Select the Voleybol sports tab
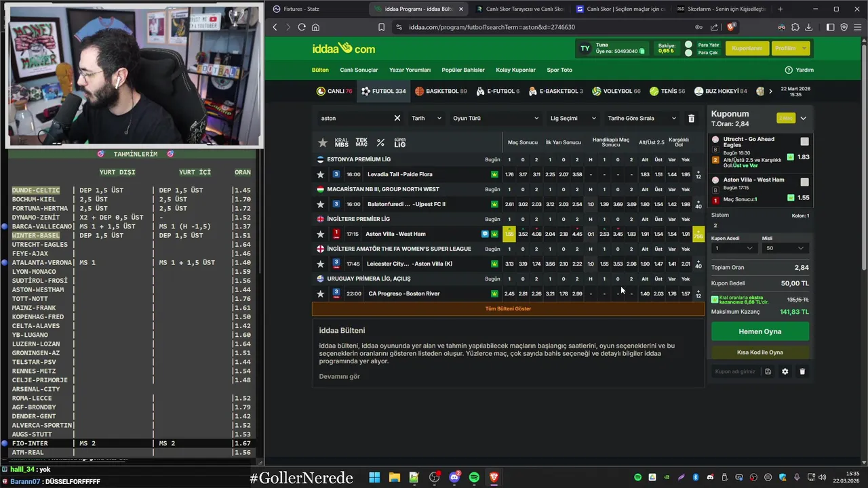 pyautogui.click(x=616, y=91)
